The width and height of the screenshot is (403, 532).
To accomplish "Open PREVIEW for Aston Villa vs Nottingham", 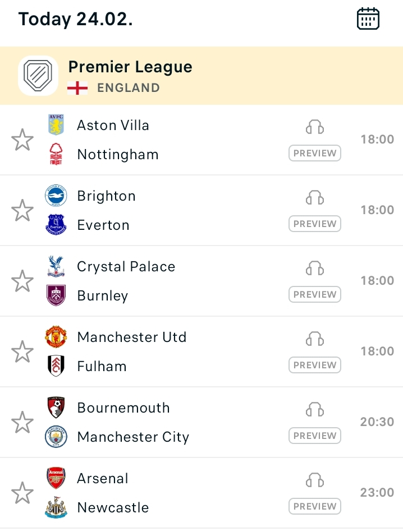I will tap(315, 153).
